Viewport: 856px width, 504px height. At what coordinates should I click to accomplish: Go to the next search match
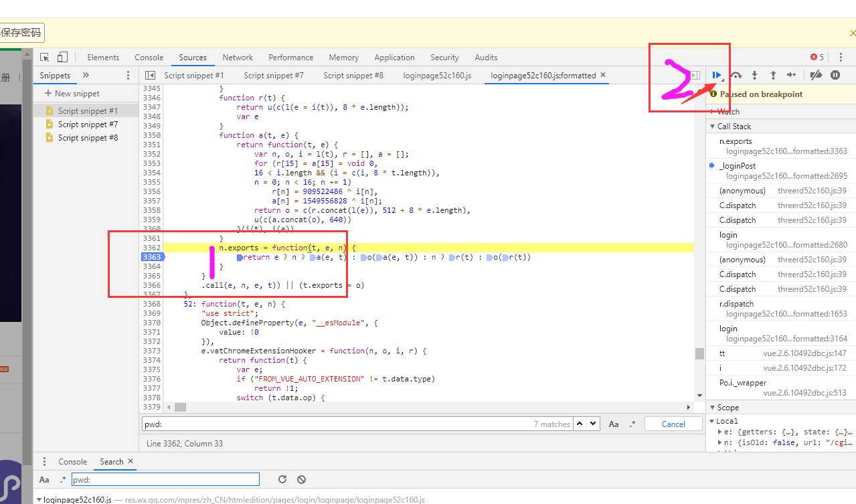(x=594, y=424)
